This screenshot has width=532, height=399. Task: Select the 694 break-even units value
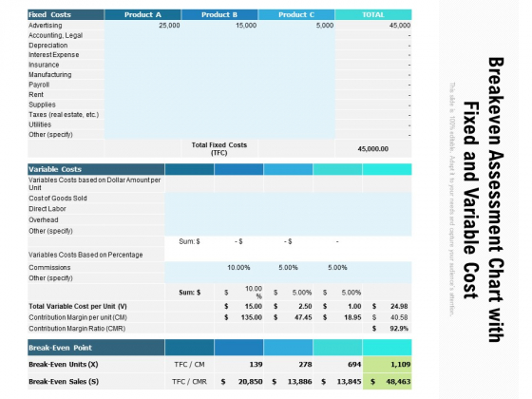[x=354, y=365]
